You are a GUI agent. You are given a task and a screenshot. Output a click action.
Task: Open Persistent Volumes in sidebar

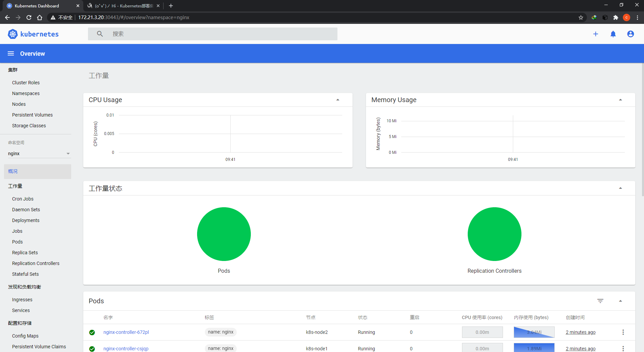coord(32,115)
